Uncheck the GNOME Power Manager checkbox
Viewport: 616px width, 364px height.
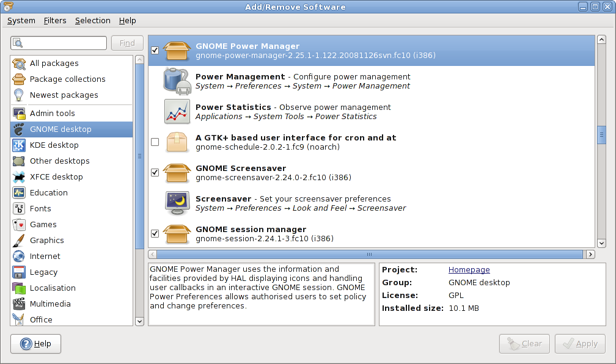tap(155, 50)
